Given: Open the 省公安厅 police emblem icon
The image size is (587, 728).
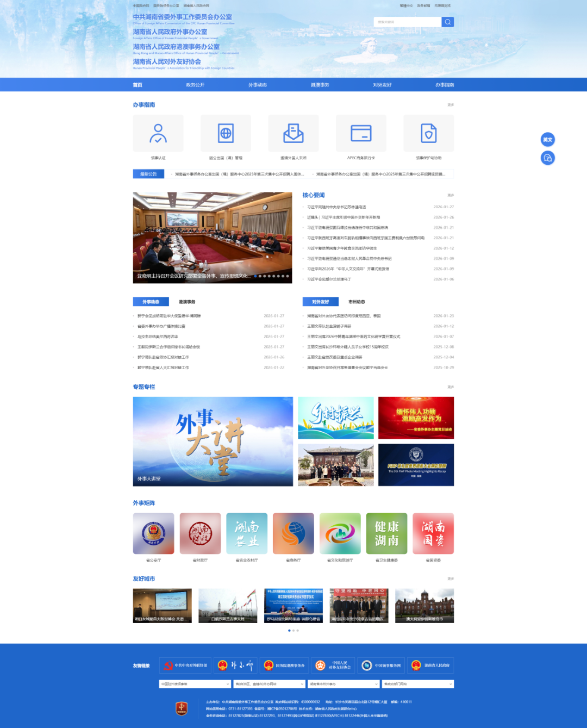Looking at the screenshot, I should (x=154, y=533).
